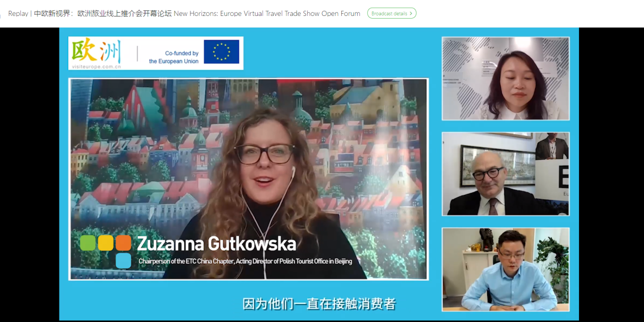Click the chevron arrow in Broadcast details
Screen dimensions: 644x322
pos(411,13)
